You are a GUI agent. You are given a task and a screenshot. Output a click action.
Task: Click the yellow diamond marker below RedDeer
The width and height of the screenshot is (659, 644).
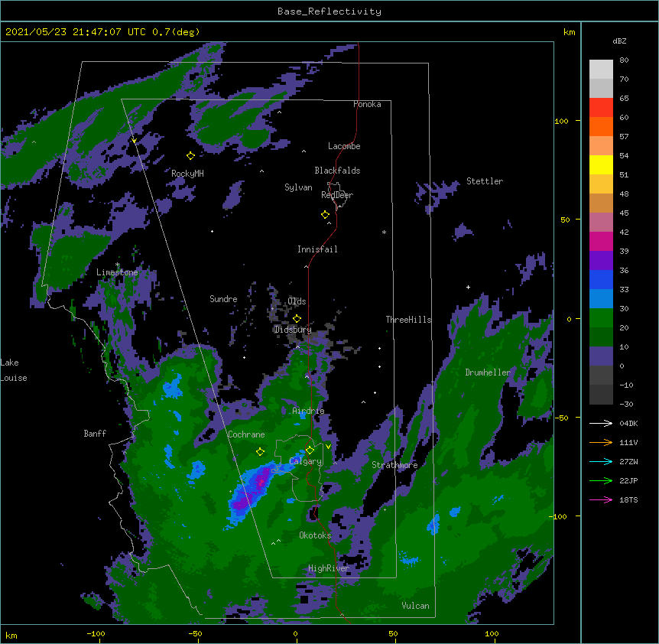[x=325, y=215]
